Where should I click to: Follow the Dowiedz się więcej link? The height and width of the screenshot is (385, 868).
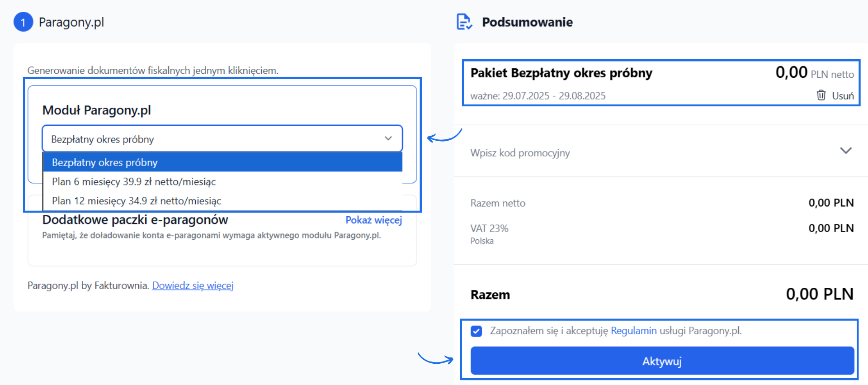(193, 285)
